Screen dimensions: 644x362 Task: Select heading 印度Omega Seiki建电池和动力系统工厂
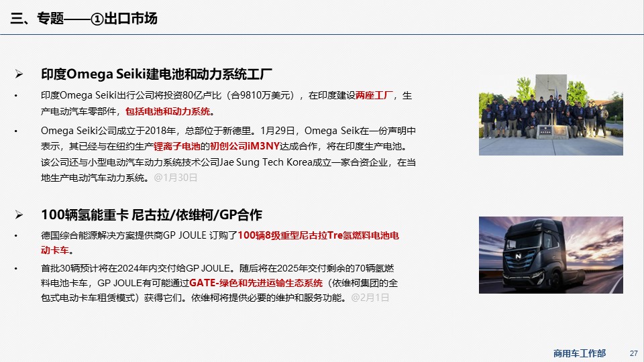click(x=156, y=74)
